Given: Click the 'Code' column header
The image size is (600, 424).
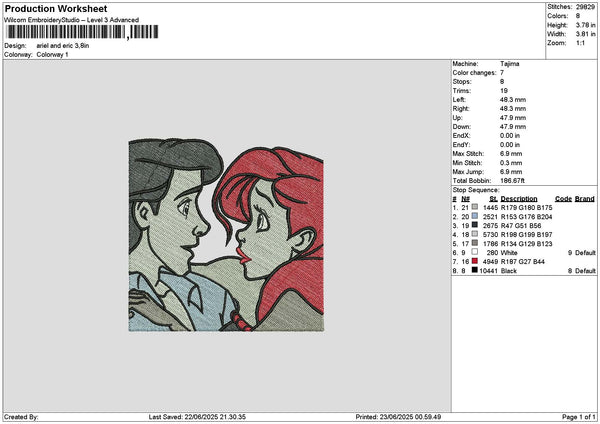Looking at the screenshot, I should click(563, 199).
